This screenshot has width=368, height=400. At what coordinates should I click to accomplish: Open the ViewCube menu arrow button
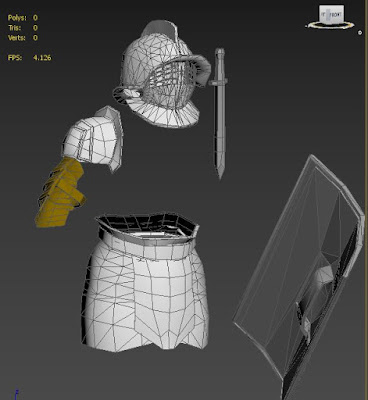[360, 33]
